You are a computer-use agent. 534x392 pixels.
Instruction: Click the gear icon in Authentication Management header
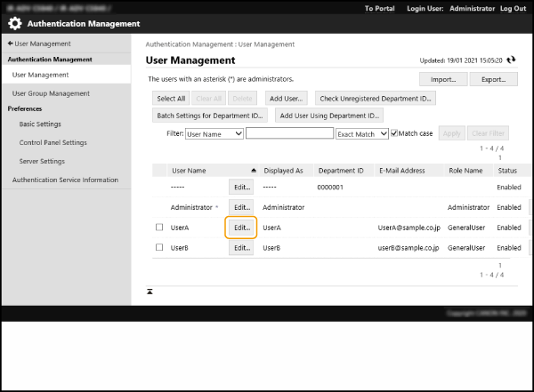click(x=15, y=23)
